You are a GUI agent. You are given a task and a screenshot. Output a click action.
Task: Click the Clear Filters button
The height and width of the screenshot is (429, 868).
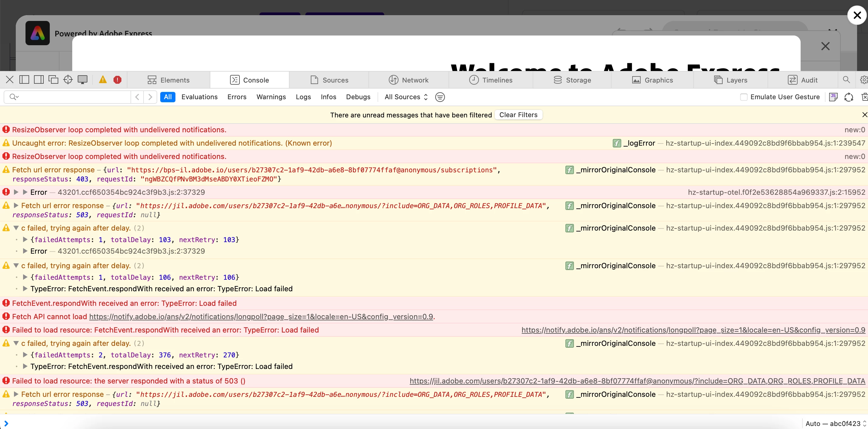(518, 115)
